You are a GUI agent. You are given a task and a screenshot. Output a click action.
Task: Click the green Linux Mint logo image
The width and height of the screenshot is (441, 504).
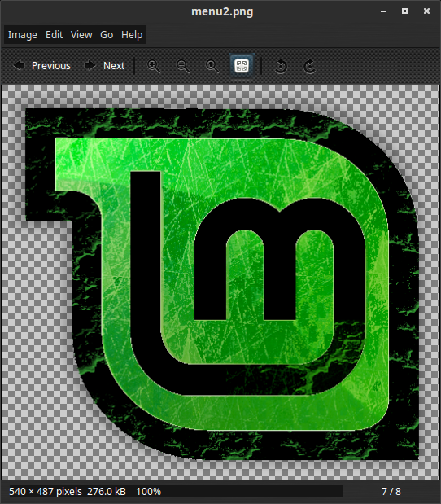coord(222,284)
